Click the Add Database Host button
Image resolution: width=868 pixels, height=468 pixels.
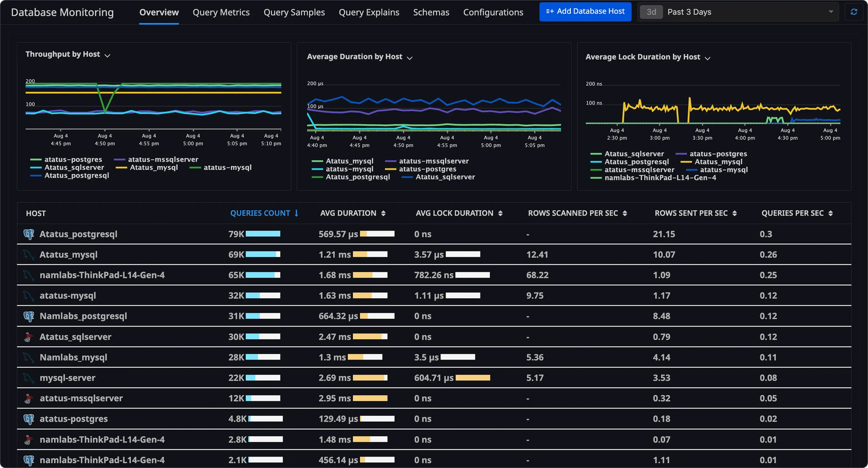coord(585,12)
